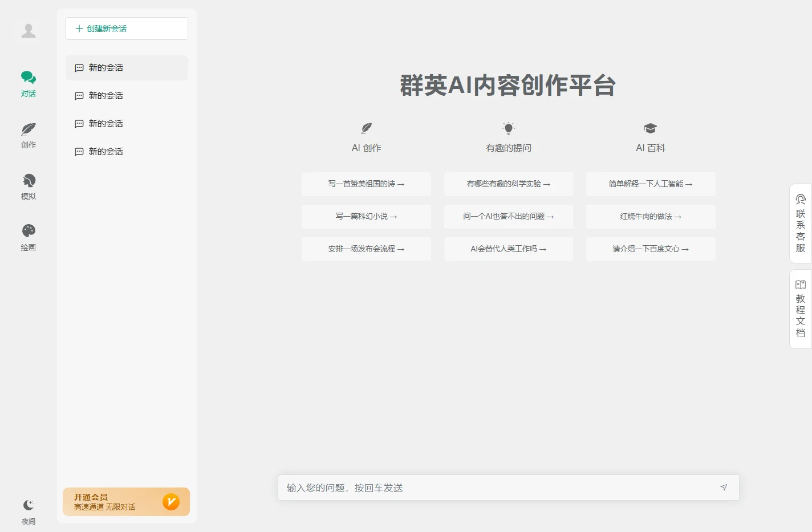Click the 开通会员 membership banner

coord(126,502)
